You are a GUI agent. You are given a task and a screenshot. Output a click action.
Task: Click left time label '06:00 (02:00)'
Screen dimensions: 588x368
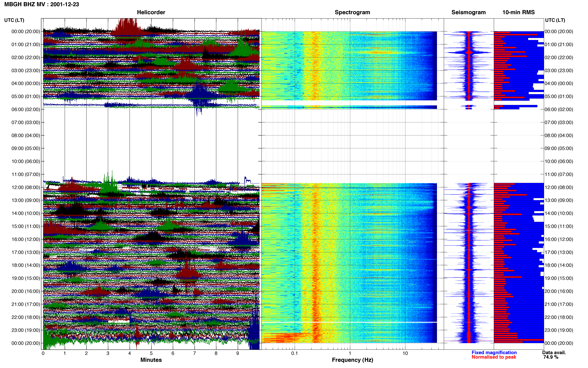26,109
